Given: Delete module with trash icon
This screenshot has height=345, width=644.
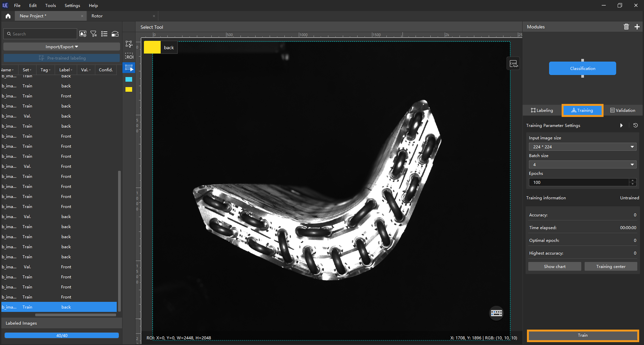Looking at the screenshot, I should [626, 27].
